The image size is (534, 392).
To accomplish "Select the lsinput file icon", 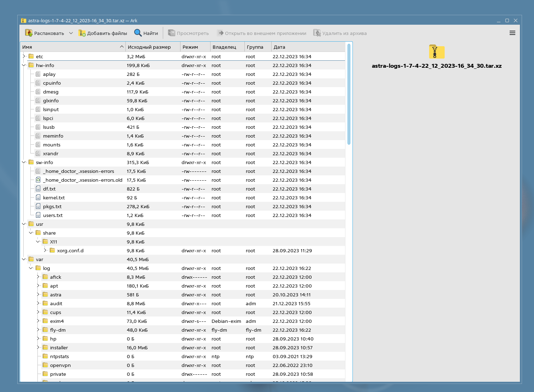I will (38, 109).
